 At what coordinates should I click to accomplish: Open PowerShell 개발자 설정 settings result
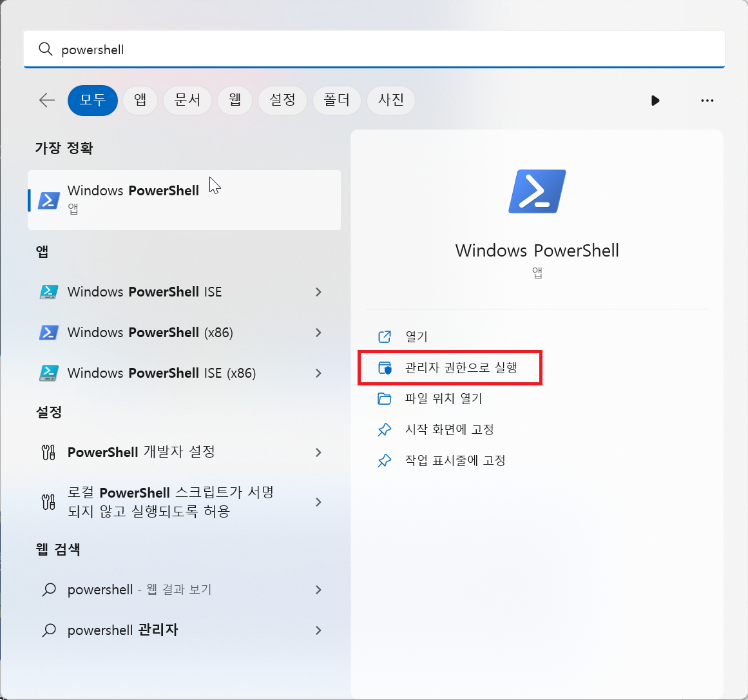184,452
